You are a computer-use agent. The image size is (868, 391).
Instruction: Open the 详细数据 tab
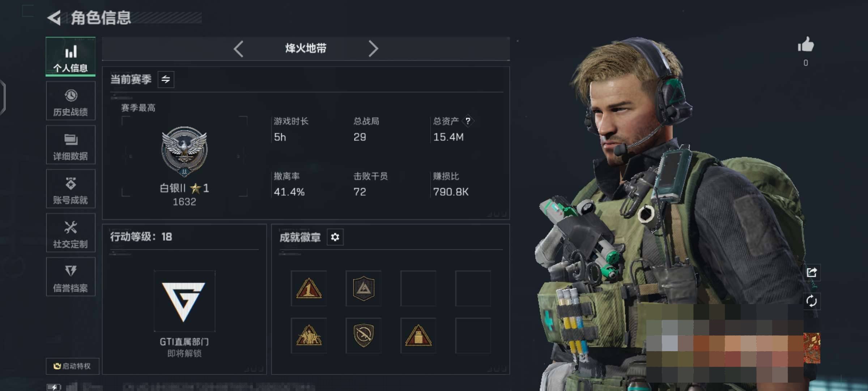71,145
